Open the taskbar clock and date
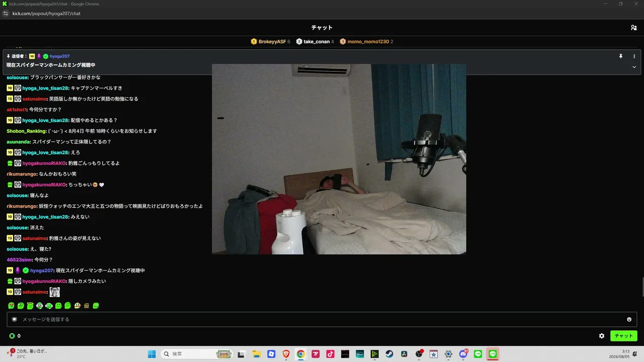 tap(619, 354)
